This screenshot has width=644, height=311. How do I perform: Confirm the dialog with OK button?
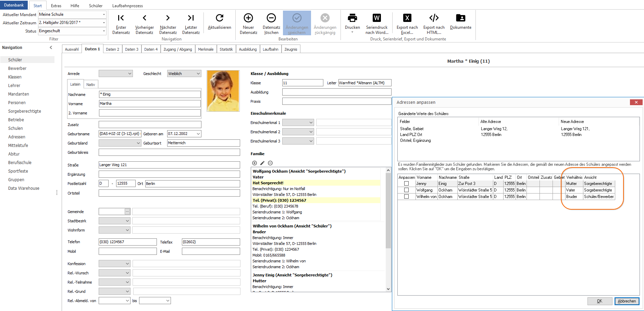pos(600,301)
